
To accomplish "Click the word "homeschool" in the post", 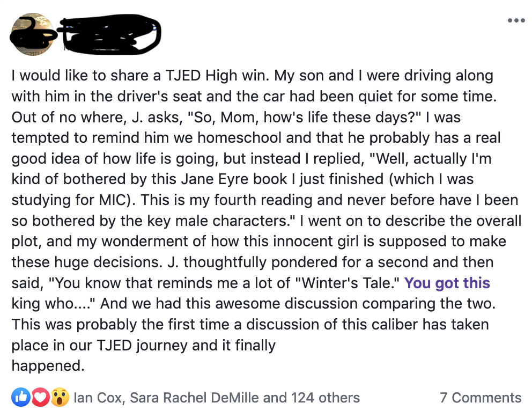I will pos(239,137).
